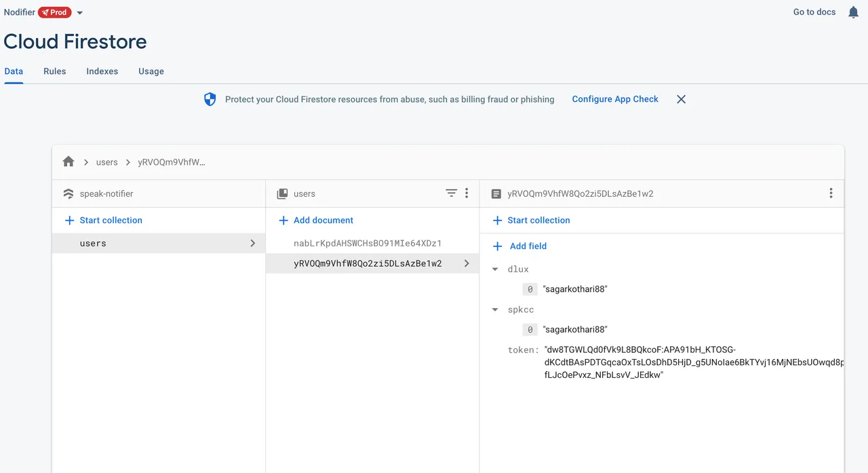The height and width of the screenshot is (473, 868).
Task: Click the shield App Check icon
Action: [x=210, y=99]
